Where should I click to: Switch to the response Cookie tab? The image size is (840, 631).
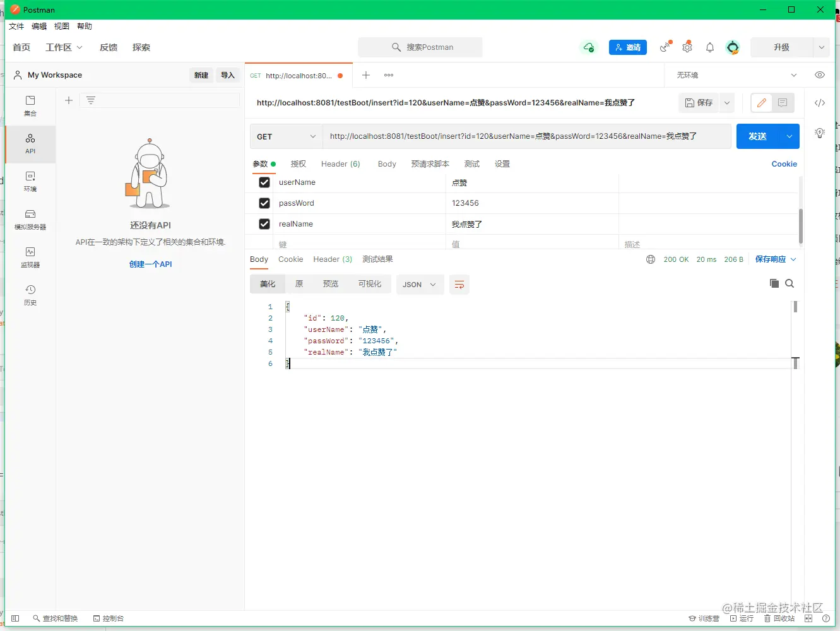(291, 259)
